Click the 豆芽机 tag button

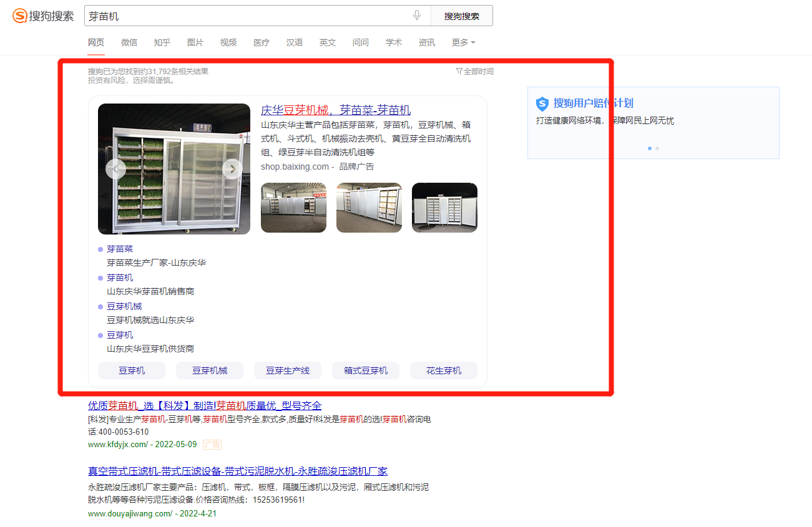point(132,370)
